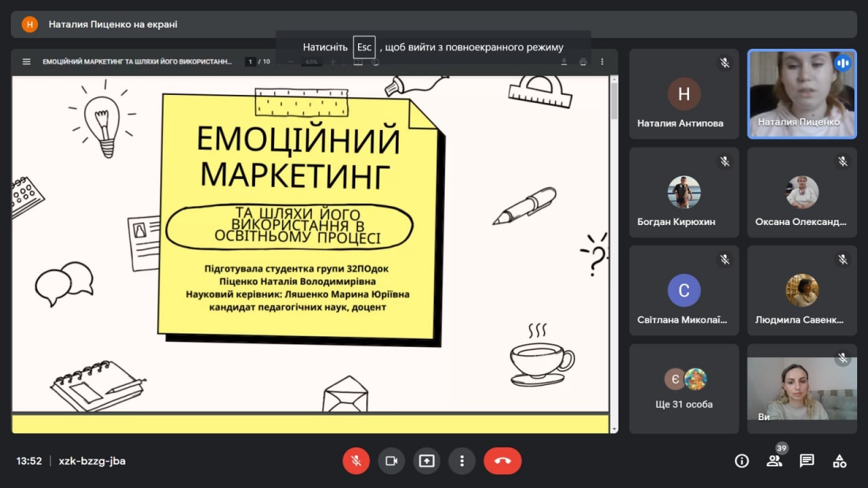Select the Оксана Олександ... participant tile

point(802,192)
